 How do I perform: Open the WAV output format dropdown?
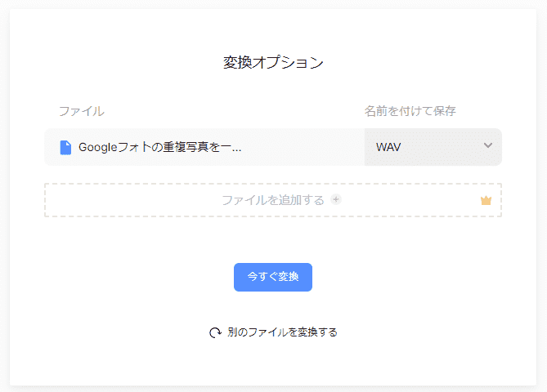click(433, 147)
